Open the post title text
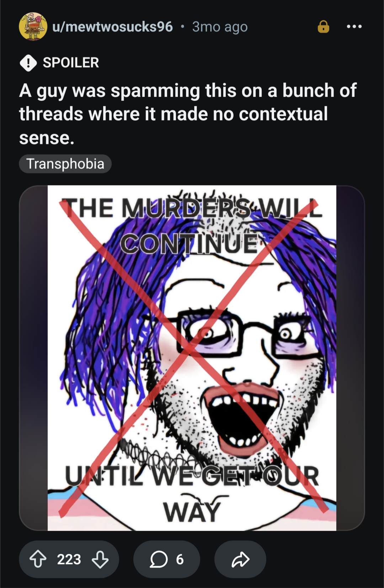This screenshot has width=384, height=588. click(x=188, y=114)
